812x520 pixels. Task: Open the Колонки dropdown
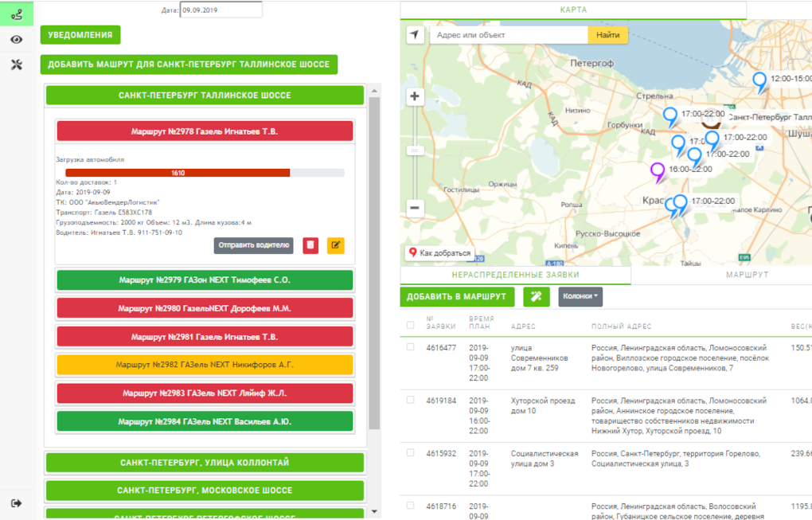click(x=580, y=297)
